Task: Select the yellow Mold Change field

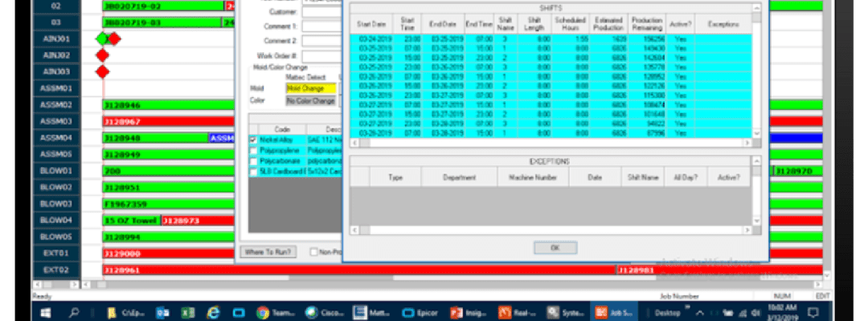Action: pyautogui.click(x=310, y=88)
